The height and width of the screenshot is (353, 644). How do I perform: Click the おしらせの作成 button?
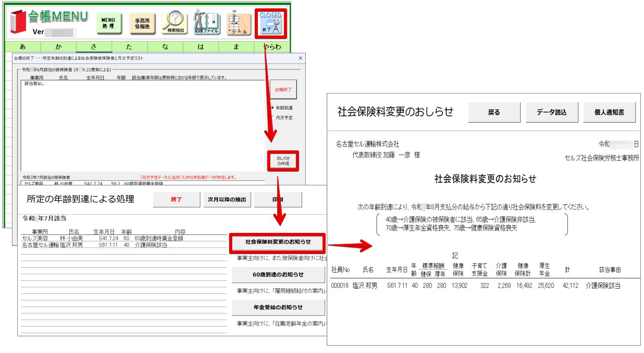pyautogui.click(x=283, y=160)
